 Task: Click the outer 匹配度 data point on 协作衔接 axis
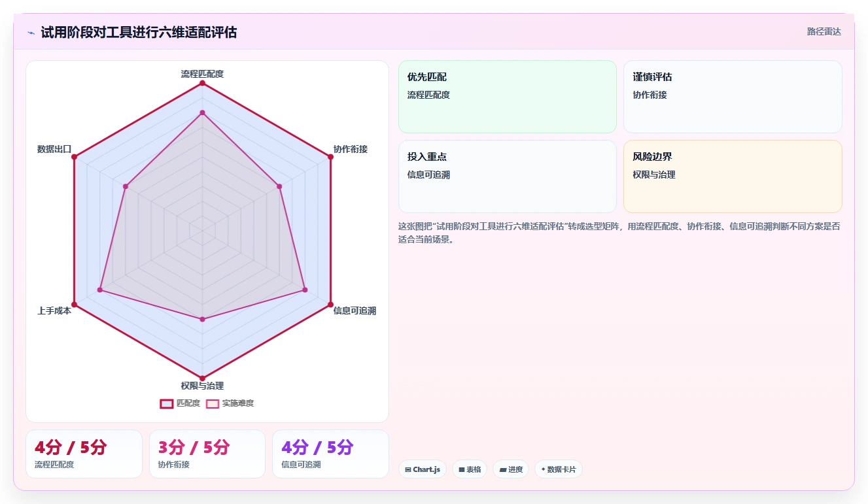330,157
